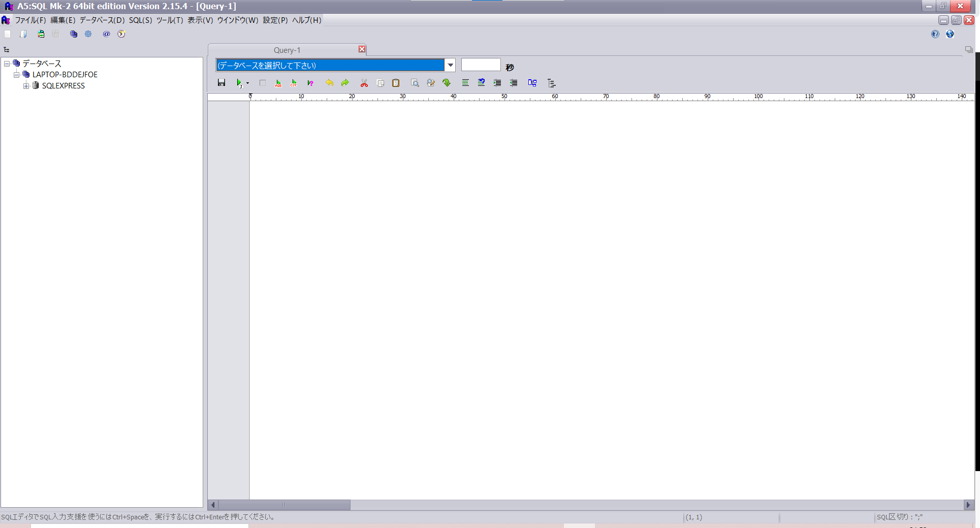Open the run-SQL dropdown arrow beside play
This screenshot has height=528, width=980.
247,83
